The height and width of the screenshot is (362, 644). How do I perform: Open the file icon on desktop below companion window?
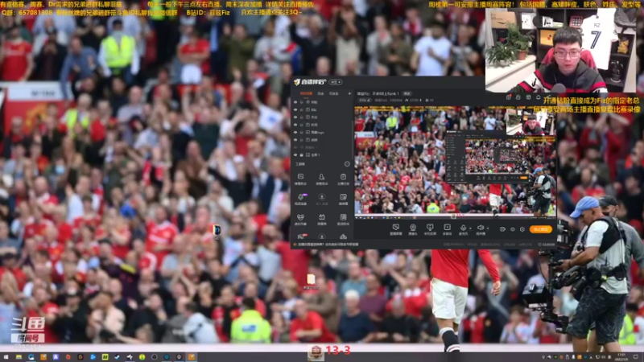pyautogui.click(x=311, y=282)
